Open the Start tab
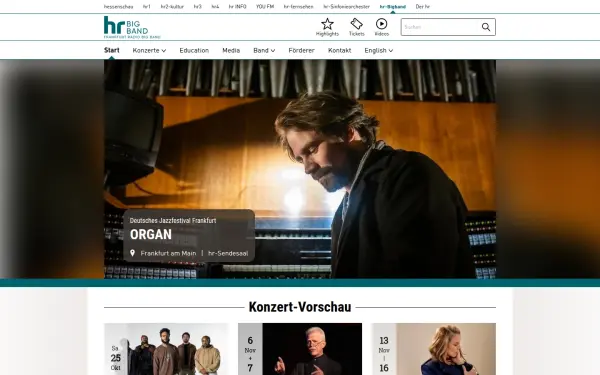This screenshot has width=600, height=375. pos(112,50)
